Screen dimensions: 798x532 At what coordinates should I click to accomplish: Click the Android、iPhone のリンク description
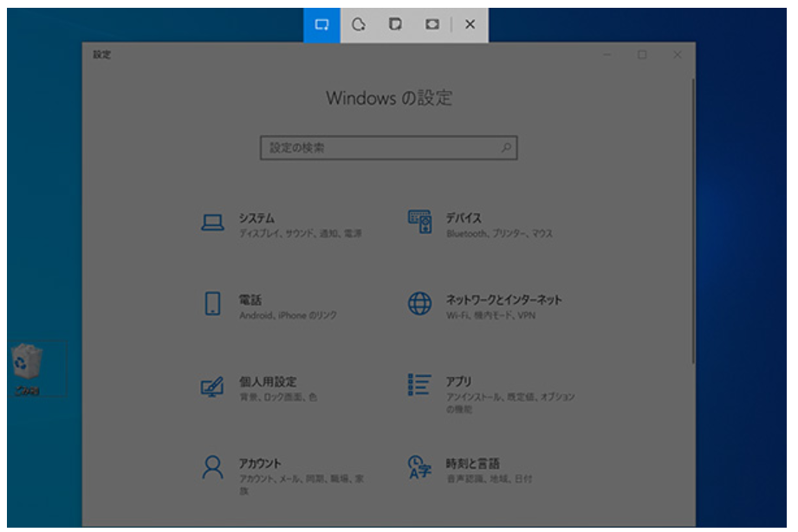(288, 315)
